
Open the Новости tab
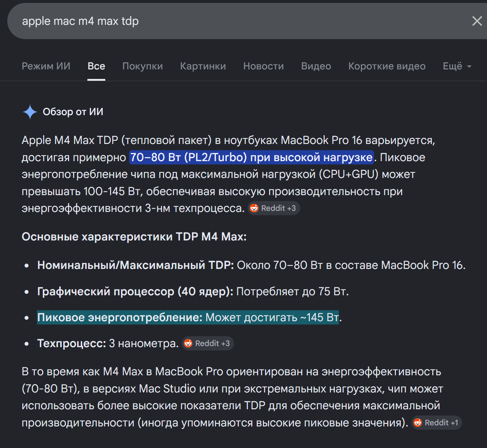coord(264,66)
